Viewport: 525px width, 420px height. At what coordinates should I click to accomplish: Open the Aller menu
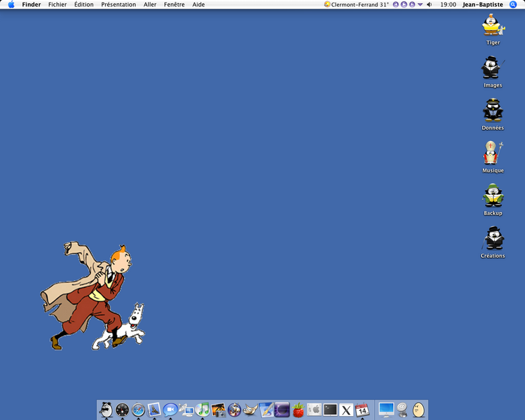(150, 5)
